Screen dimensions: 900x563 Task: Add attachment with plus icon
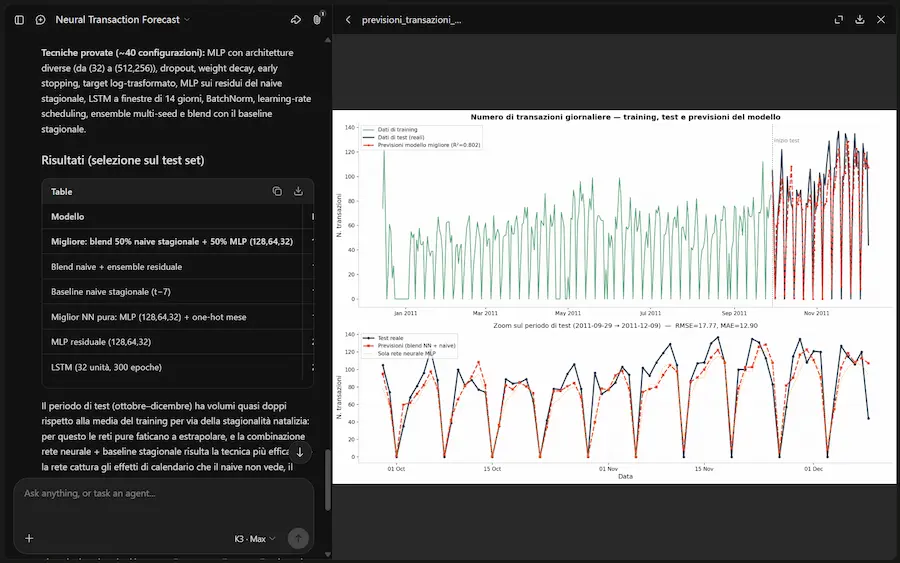coord(29,538)
